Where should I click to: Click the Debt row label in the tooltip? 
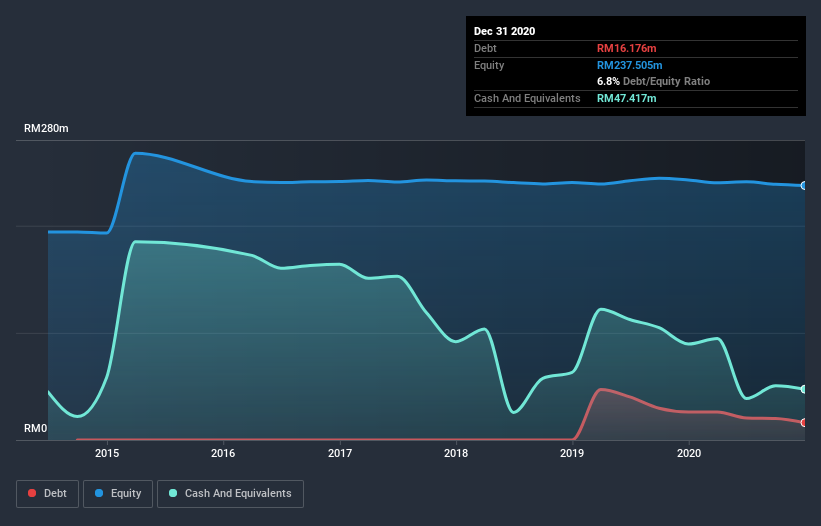(485, 48)
